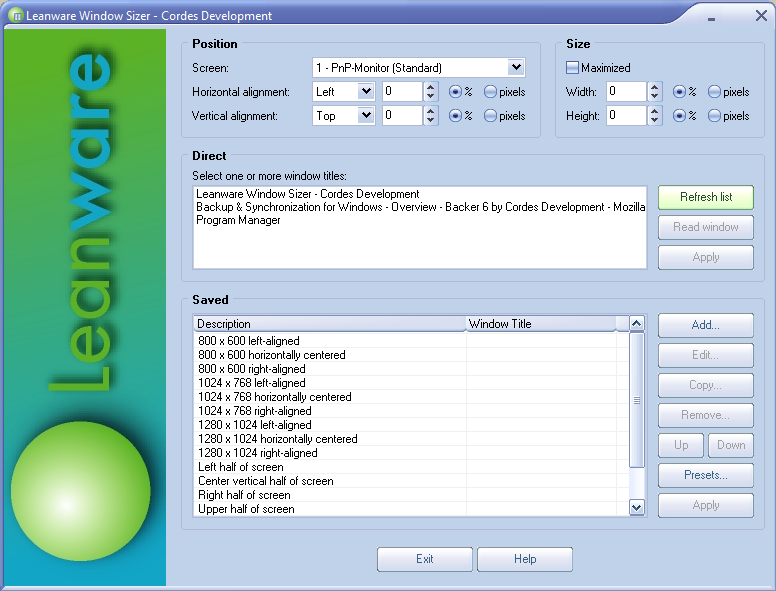Decrease vertical alignment offset with down arrow
Image resolution: width=776 pixels, height=591 pixels.
coord(431,120)
